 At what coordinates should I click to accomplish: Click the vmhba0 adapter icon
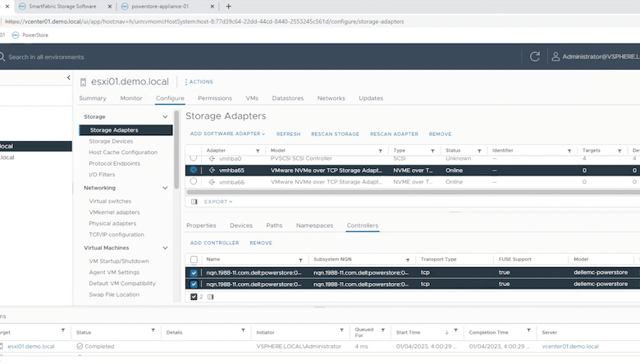(212, 158)
